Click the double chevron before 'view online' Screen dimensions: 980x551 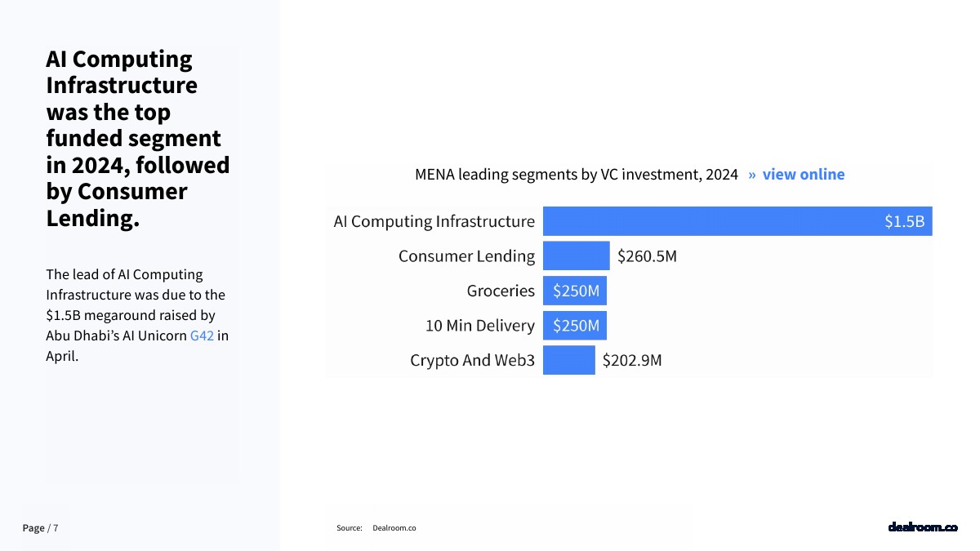tap(752, 175)
